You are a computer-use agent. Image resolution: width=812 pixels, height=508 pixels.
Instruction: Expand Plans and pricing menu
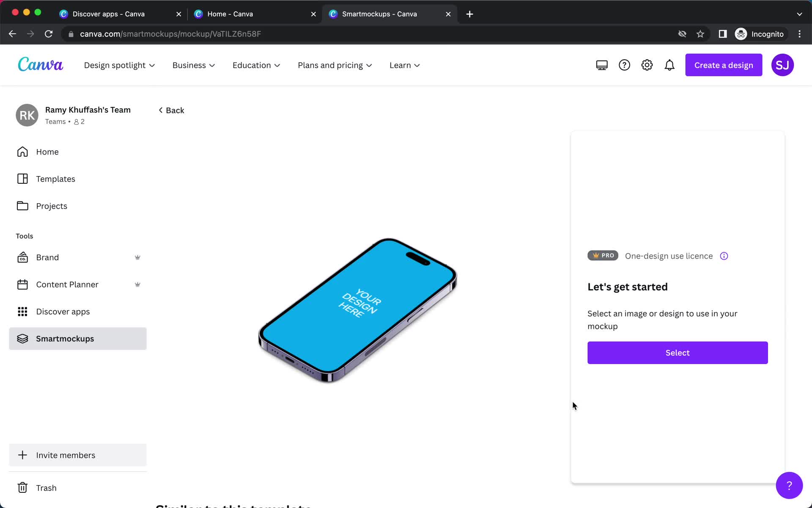pos(335,65)
